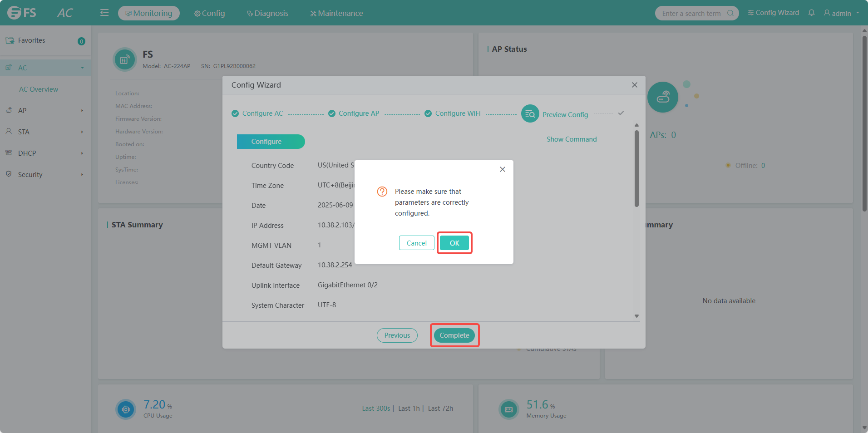Confirm with the OK button
The width and height of the screenshot is (868, 433).
pyautogui.click(x=454, y=243)
